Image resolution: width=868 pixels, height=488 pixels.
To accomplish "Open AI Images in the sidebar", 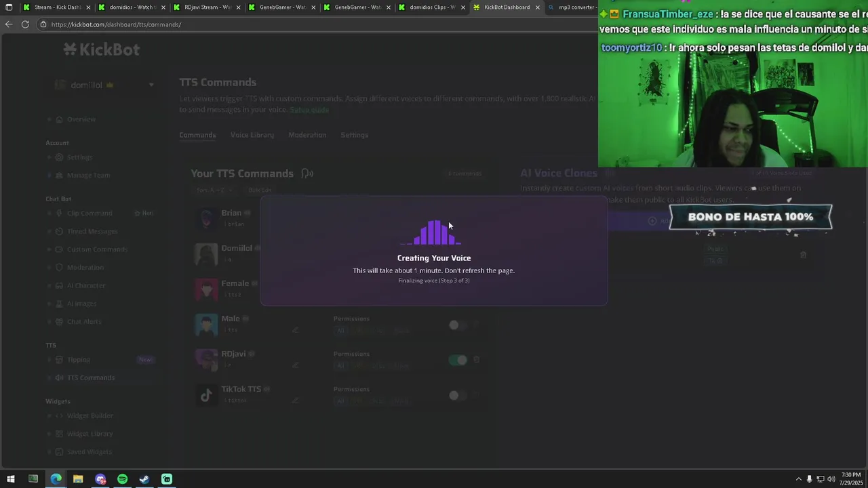I will pyautogui.click(x=82, y=304).
